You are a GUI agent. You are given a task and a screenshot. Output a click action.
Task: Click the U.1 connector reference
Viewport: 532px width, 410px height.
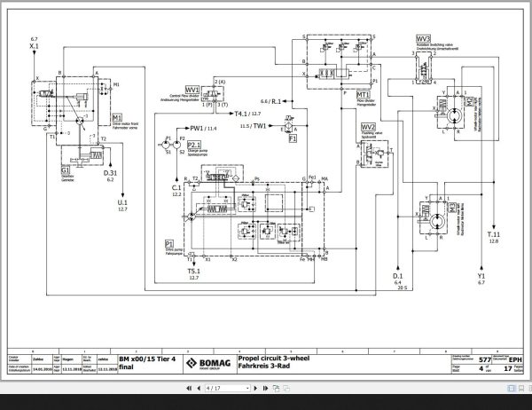pos(122,202)
